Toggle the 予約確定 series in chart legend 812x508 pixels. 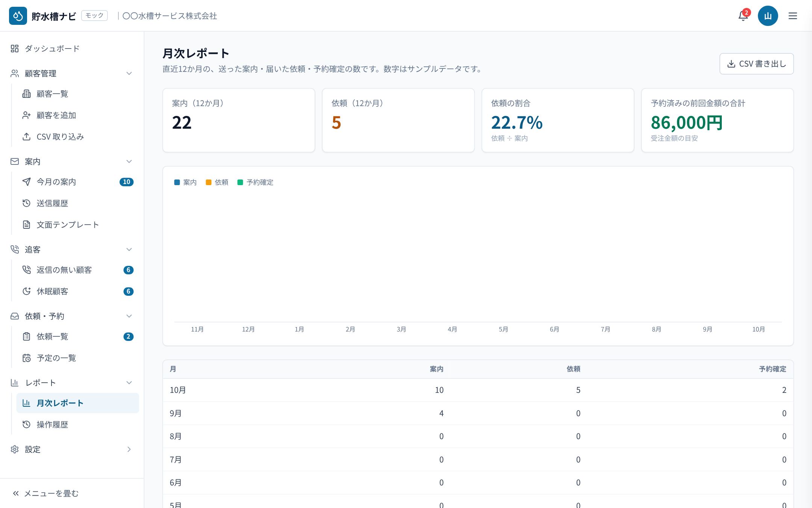tap(256, 182)
